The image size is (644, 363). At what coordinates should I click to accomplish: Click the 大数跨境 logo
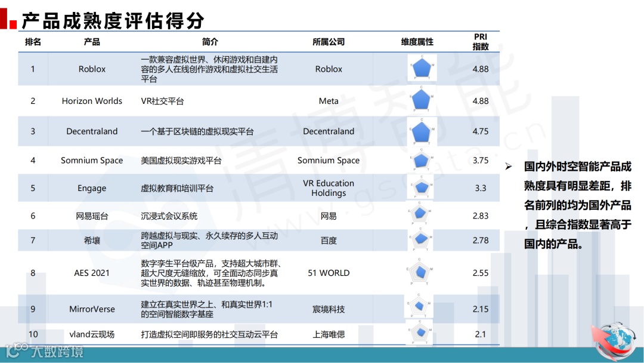[x=44, y=350]
